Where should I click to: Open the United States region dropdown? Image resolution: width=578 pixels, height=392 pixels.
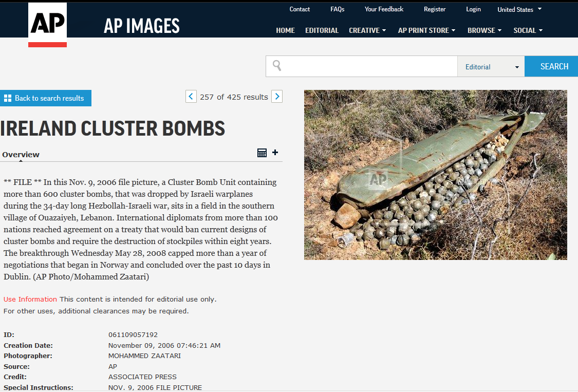[519, 9]
